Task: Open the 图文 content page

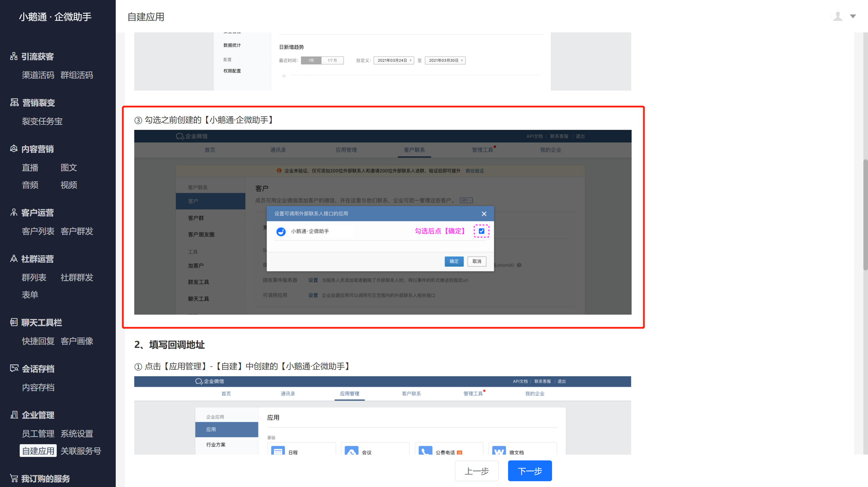Action: pyautogui.click(x=69, y=167)
